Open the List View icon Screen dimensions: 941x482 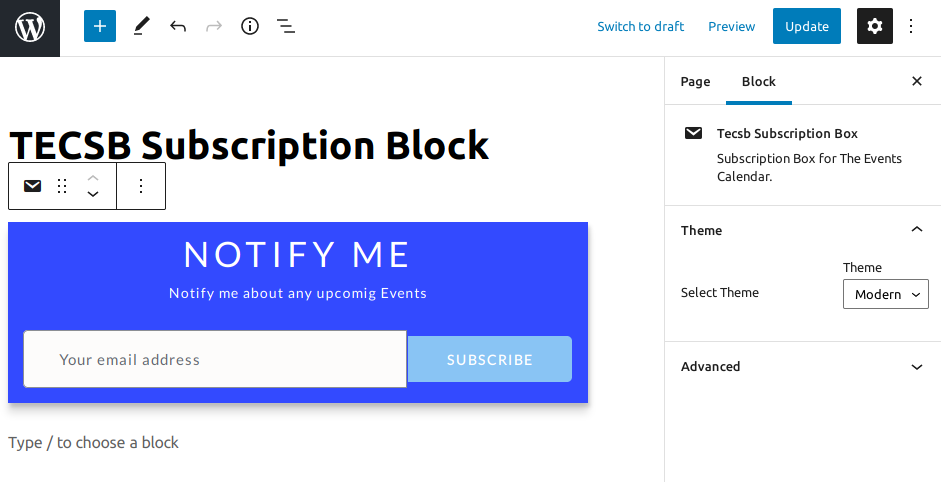[286, 27]
